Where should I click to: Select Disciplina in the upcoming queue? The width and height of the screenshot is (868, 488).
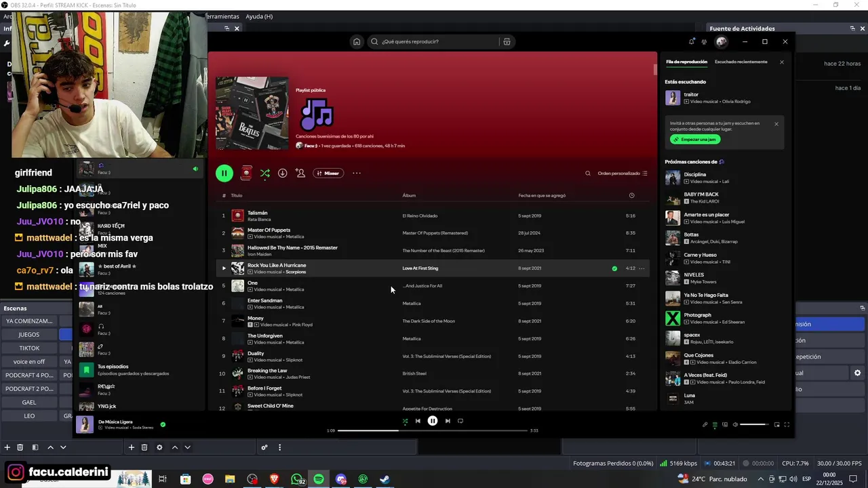point(724,178)
